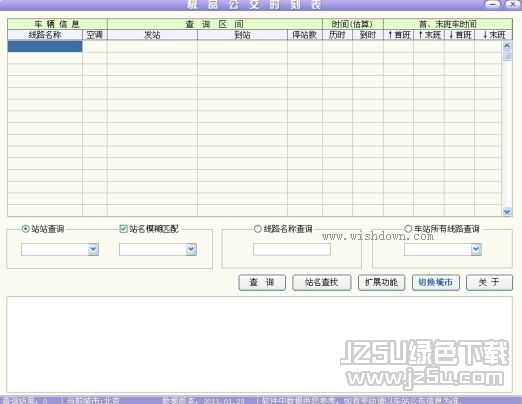Click the 车辆信息 group header
This screenshot has width=522, height=404.
57,24
